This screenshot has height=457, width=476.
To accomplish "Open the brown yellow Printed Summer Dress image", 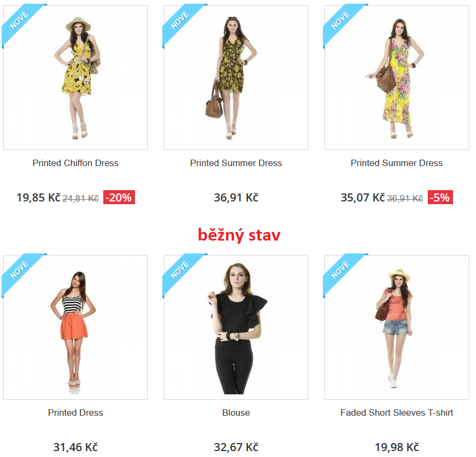I will [x=236, y=78].
